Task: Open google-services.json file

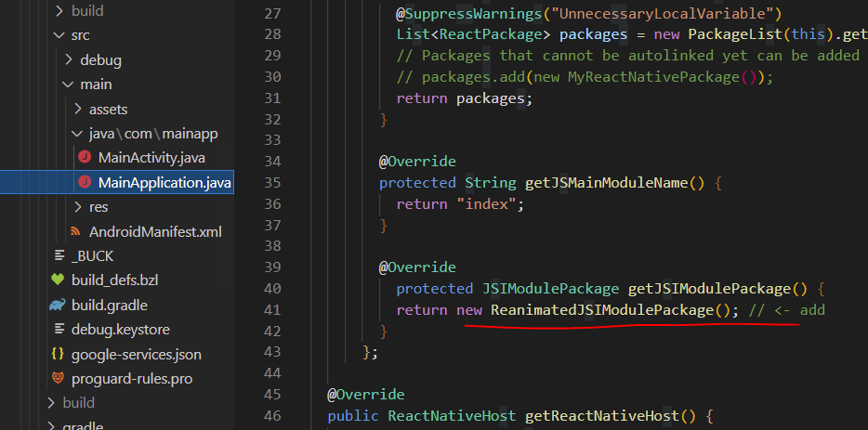Action: click(x=137, y=355)
